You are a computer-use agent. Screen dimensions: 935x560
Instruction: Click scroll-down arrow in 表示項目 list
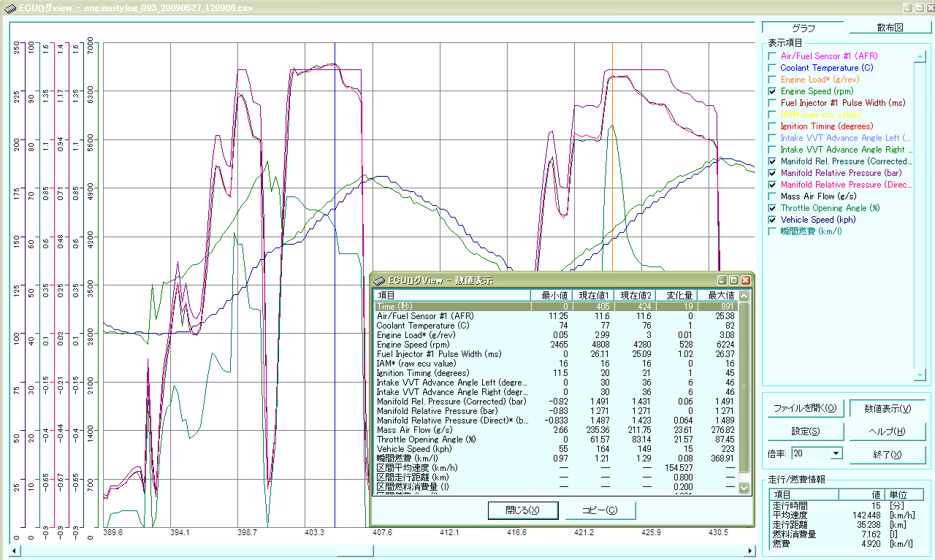[x=920, y=375]
